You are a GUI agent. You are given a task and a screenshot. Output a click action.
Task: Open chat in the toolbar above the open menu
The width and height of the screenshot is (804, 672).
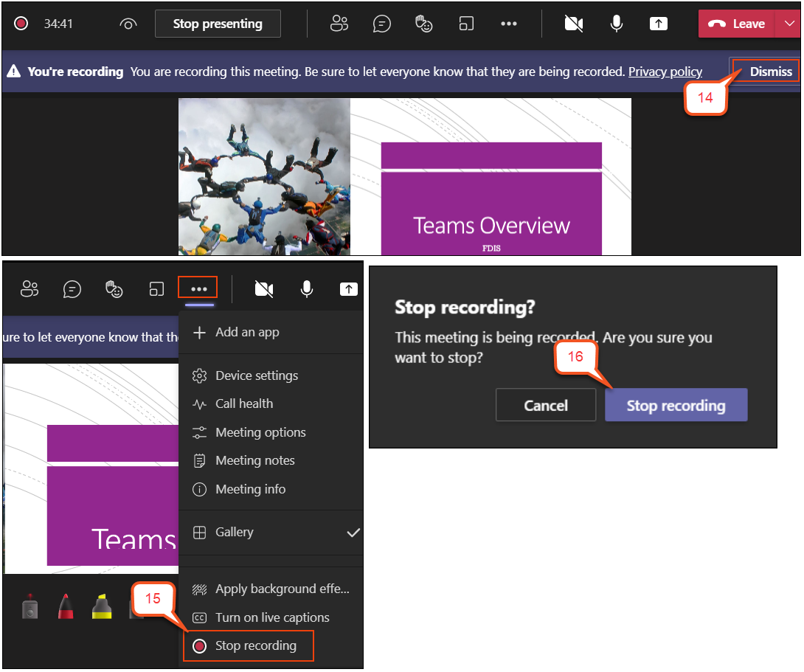coord(72,289)
